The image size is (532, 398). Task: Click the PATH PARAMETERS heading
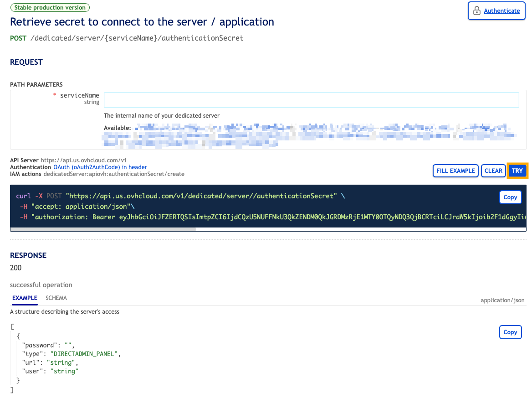click(36, 84)
